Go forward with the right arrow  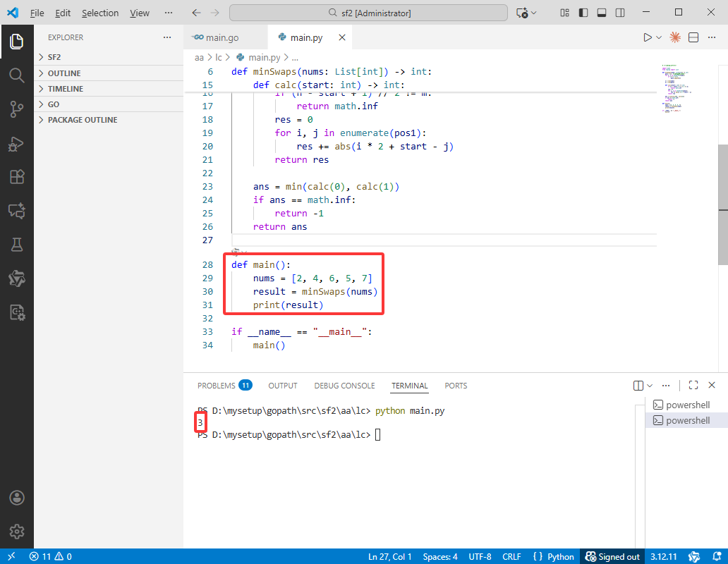point(214,13)
